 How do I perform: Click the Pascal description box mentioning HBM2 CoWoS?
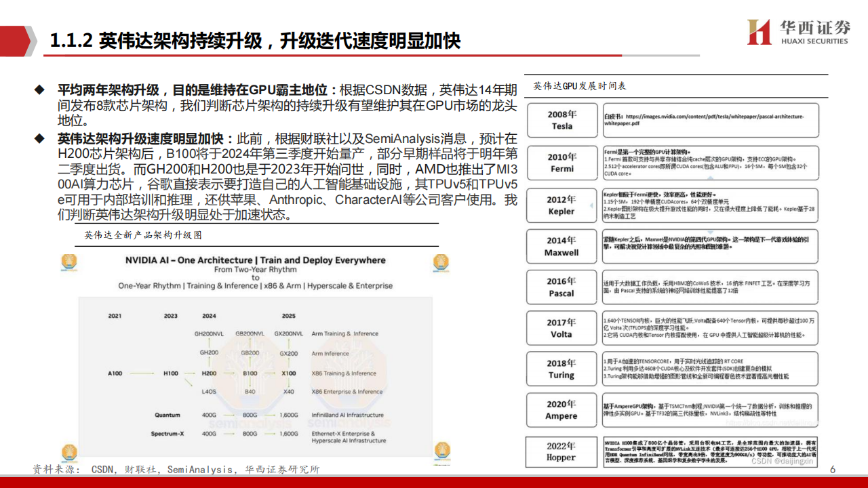(710, 287)
